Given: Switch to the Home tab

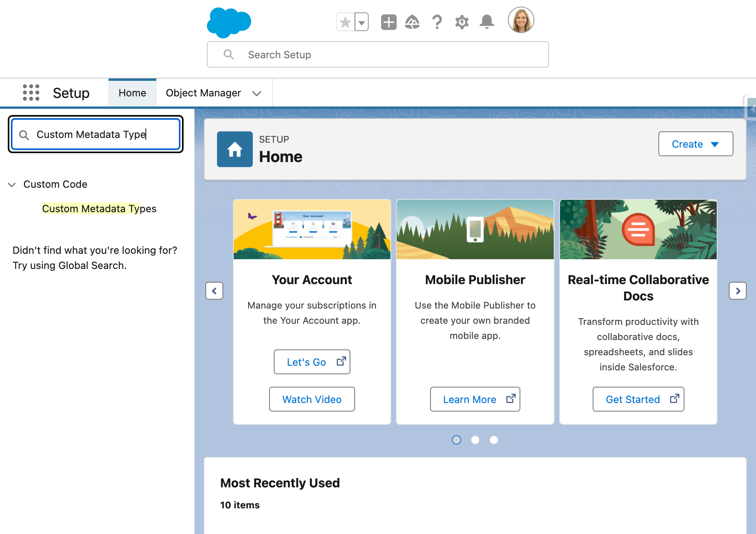Looking at the screenshot, I should click(132, 93).
